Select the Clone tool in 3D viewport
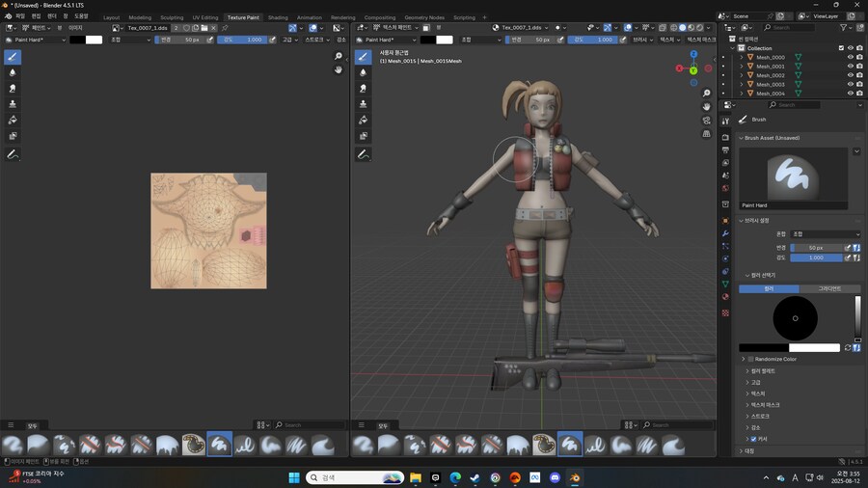 [x=364, y=104]
